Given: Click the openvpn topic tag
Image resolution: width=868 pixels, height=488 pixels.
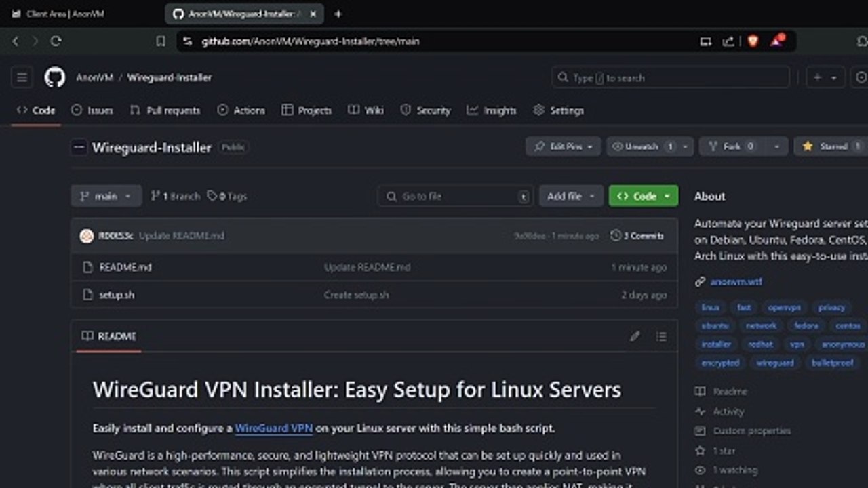Looking at the screenshot, I should (x=785, y=307).
